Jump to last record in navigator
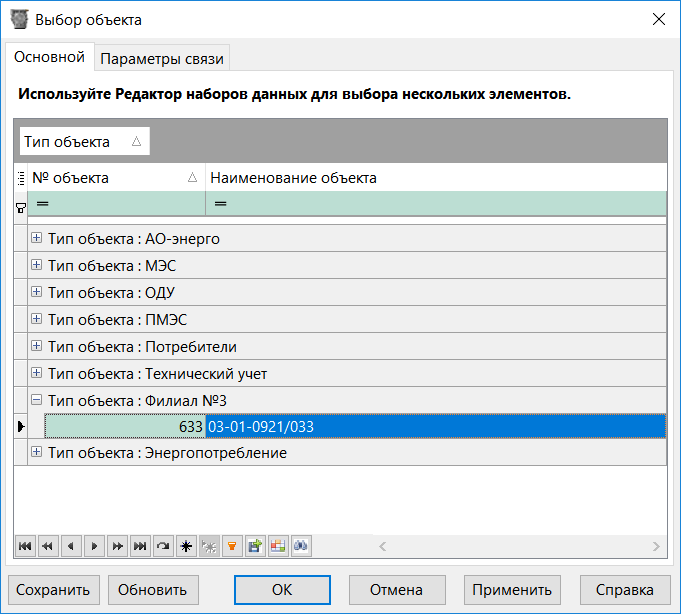 140,546
